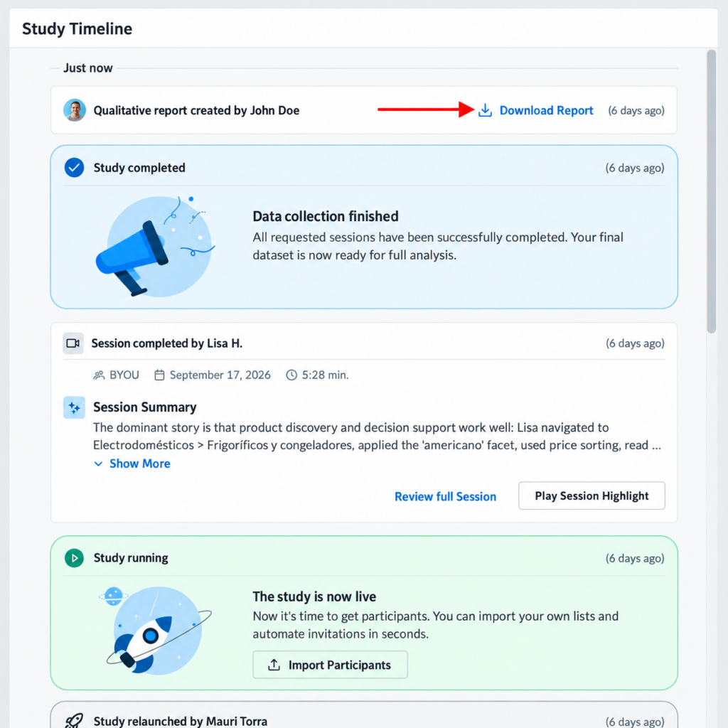Play the session highlight

[591, 496]
